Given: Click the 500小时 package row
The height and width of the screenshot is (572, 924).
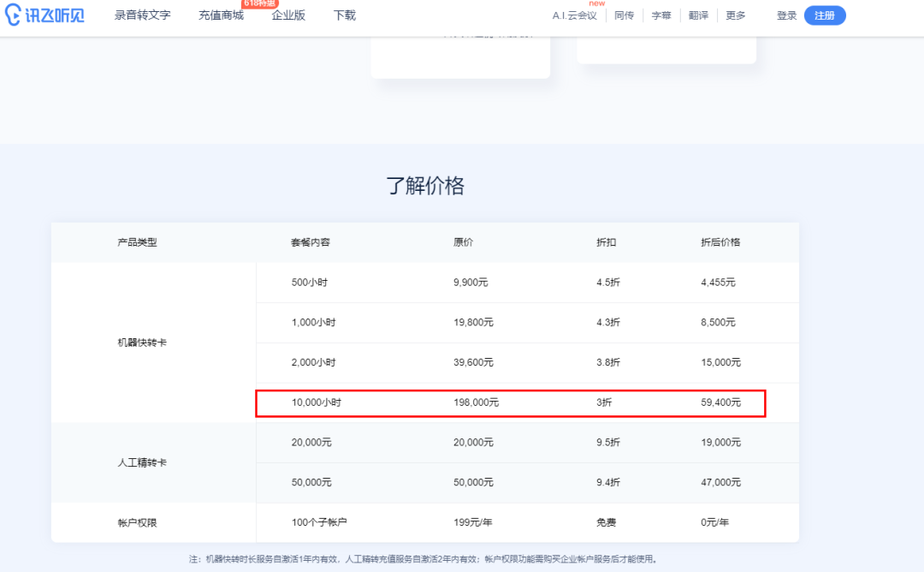Looking at the screenshot, I should 510,283.
